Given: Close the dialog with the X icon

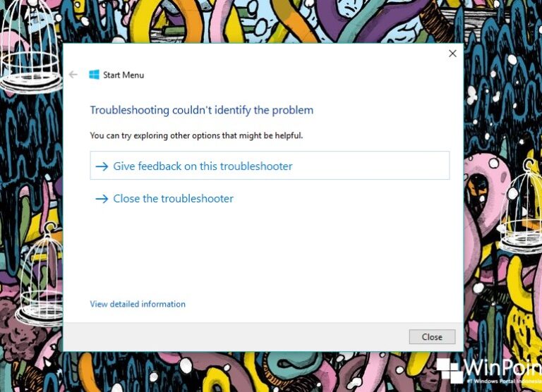Looking at the screenshot, I should click(x=452, y=54).
